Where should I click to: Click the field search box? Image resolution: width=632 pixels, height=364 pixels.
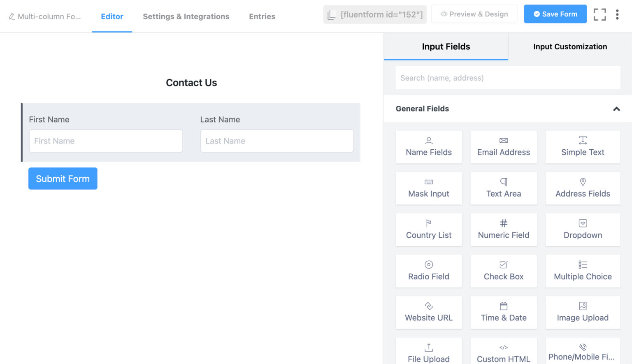[x=508, y=78]
